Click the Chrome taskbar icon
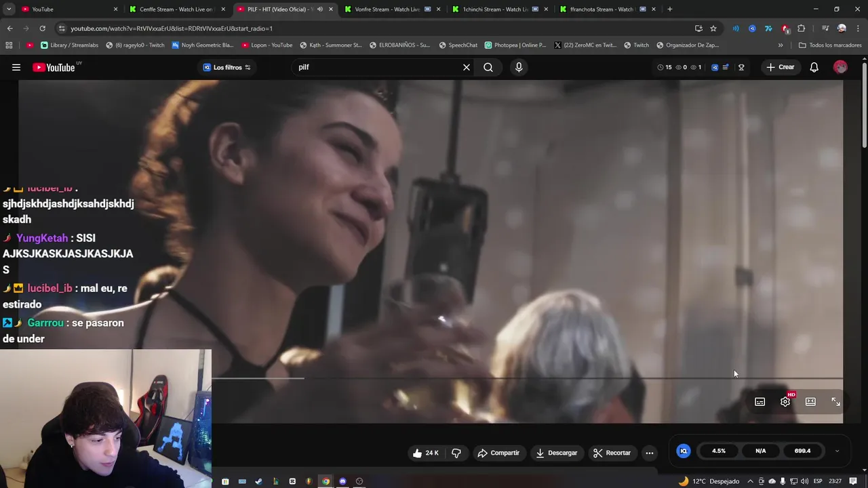868x488 pixels. 325,481
